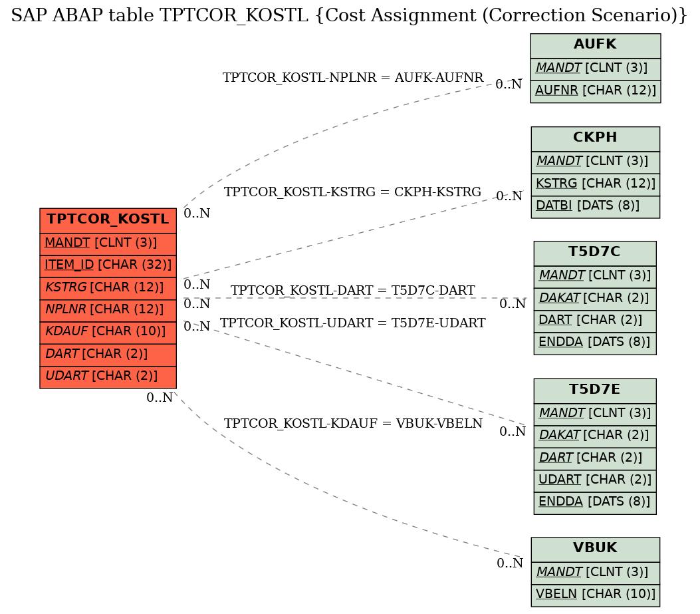The image size is (700, 614).
Task: Select MANDT [CLNT (3)] in T5D7E table
Action: pyautogui.click(x=595, y=414)
